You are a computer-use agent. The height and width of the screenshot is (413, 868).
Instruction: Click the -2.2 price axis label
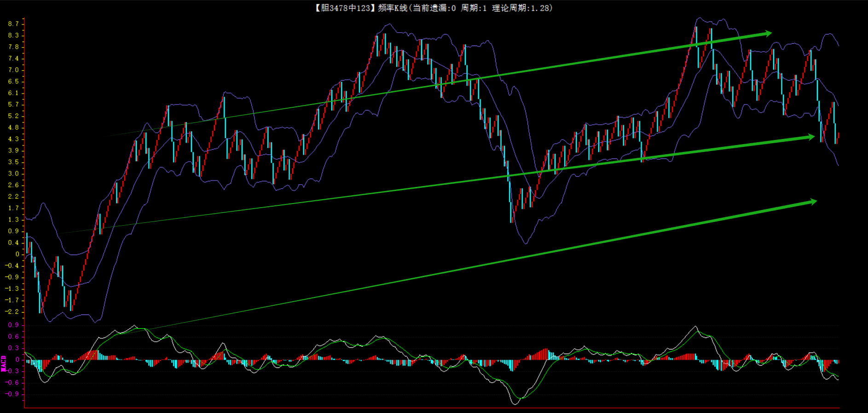[12, 312]
